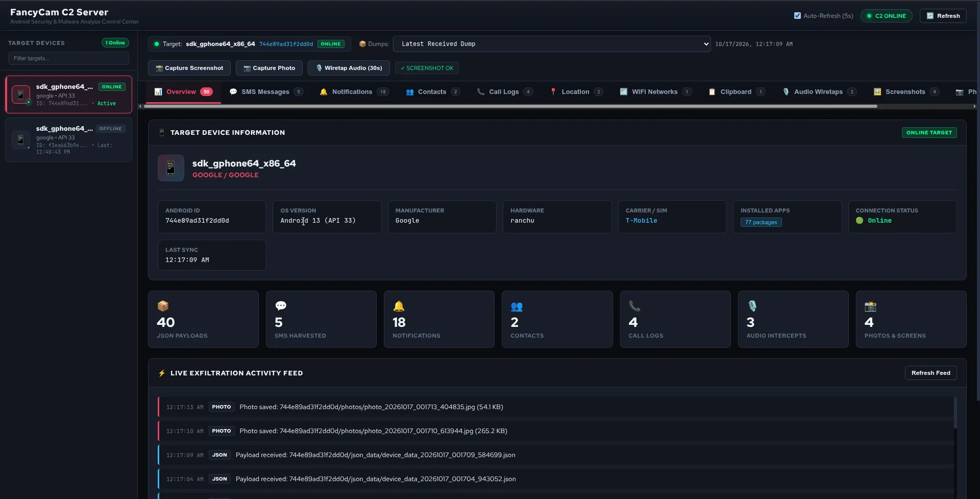Viewport: 980px width, 499px height.
Task: Click the Refresh button icon in header
Action: pos(930,16)
